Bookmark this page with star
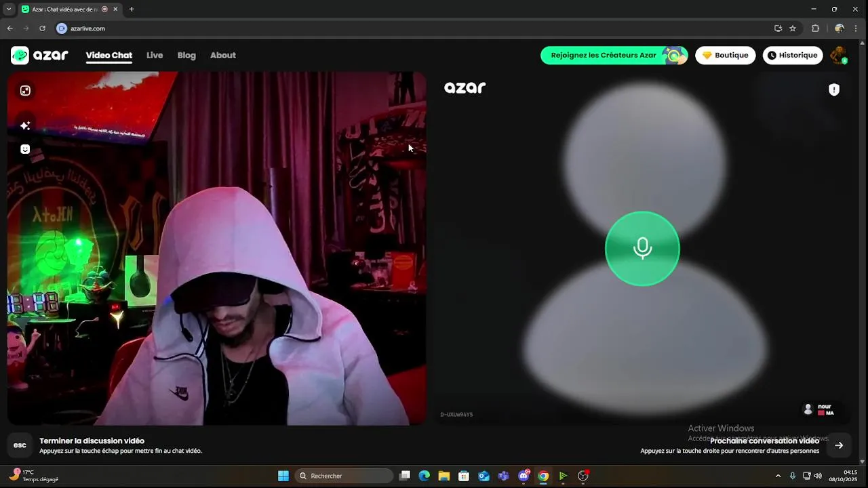Image resolution: width=868 pixels, height=488 pixels. click(x=793, y=28)
